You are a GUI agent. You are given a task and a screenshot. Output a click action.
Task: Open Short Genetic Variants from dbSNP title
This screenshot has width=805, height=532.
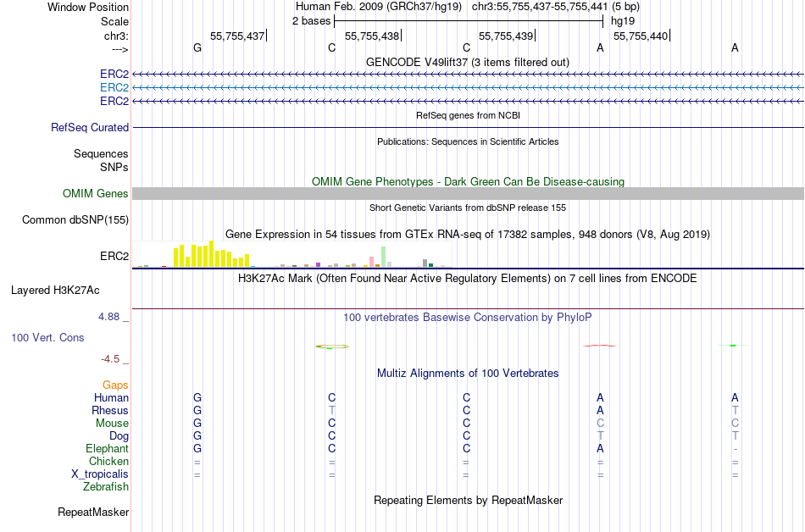468,208
